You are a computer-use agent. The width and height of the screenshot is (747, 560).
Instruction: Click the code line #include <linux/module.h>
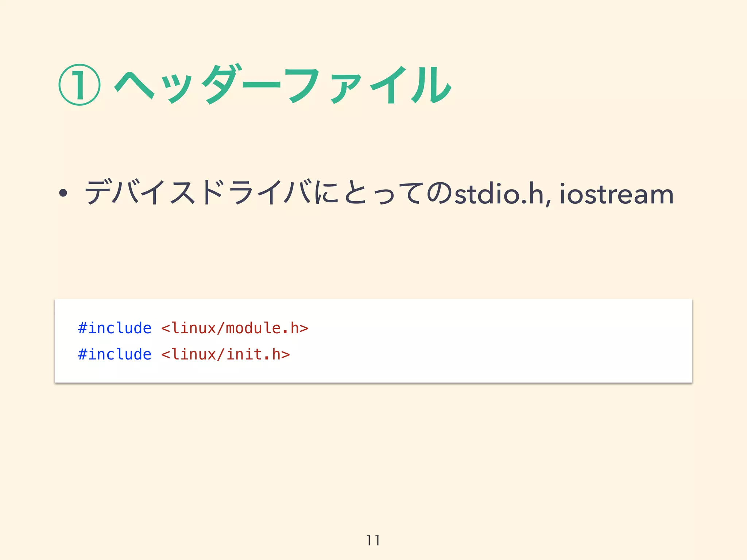(x=193, y=328)
